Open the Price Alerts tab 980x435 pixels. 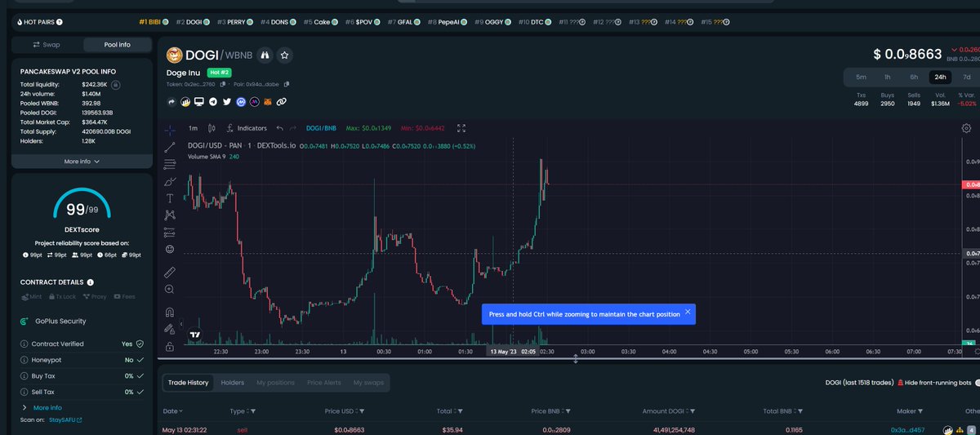[324, 382]
